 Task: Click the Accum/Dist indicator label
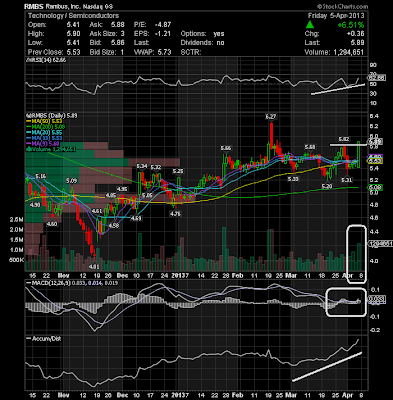point(45,339)
